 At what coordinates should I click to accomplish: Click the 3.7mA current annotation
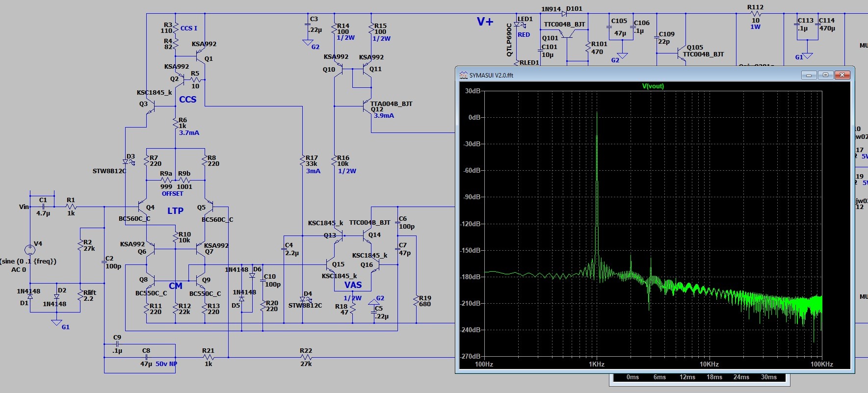189,132
